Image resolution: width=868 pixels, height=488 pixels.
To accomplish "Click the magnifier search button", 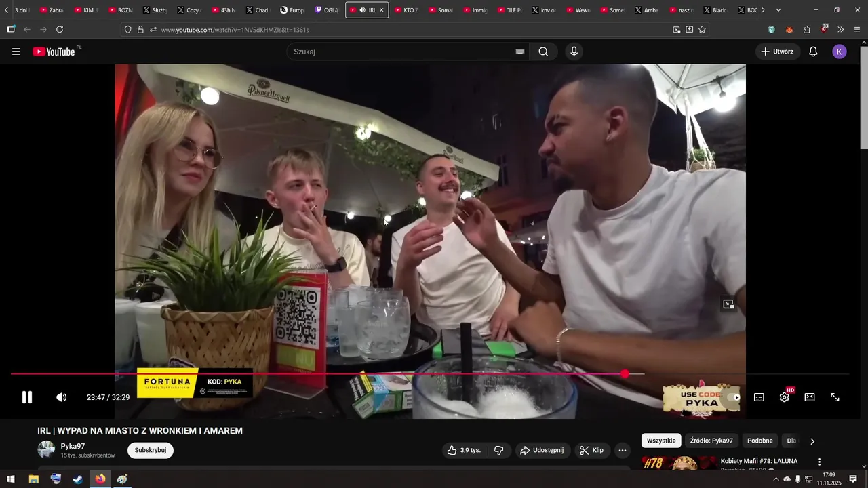I will (x=543, y=52).
